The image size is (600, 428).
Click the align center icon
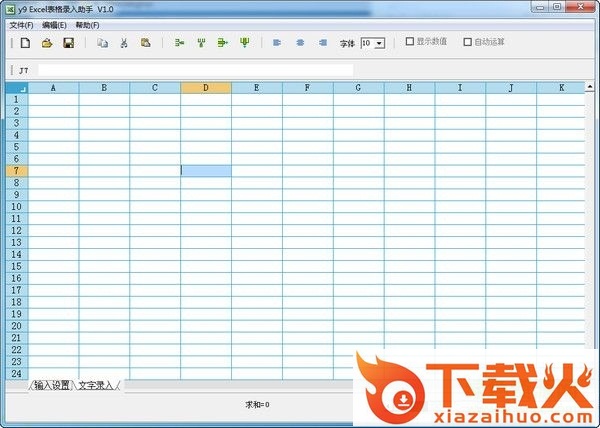click(x=299, y=43)
